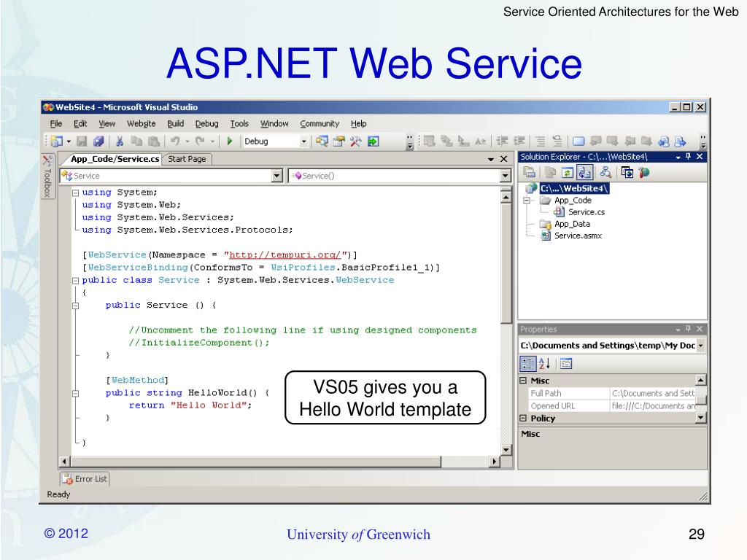Open the active files list arrow in editor

(x=491, y=159)
